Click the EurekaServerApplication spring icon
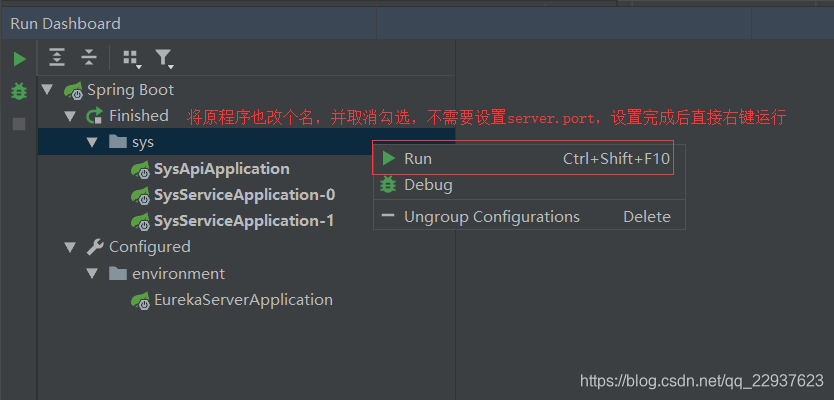 click(x=140, y=302)
